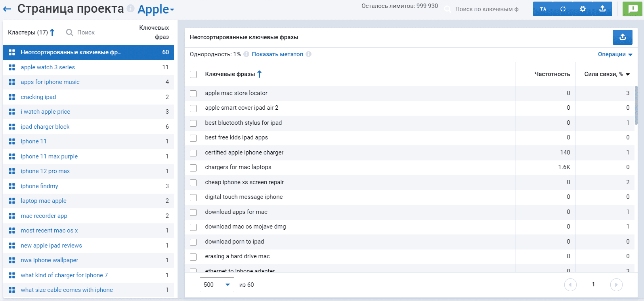Check download mac os mojave dmg row
644x301 pixels.
pos(193,227)
